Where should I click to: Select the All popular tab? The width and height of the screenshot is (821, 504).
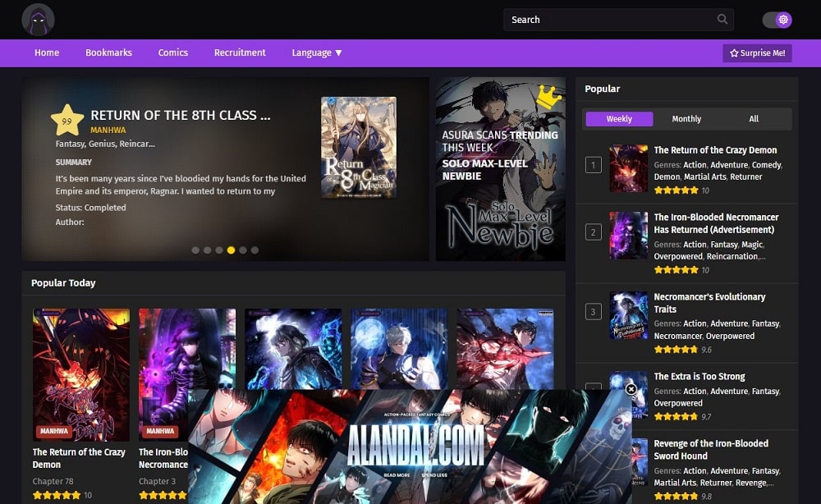pyautogui.click(x=754, y=119)
